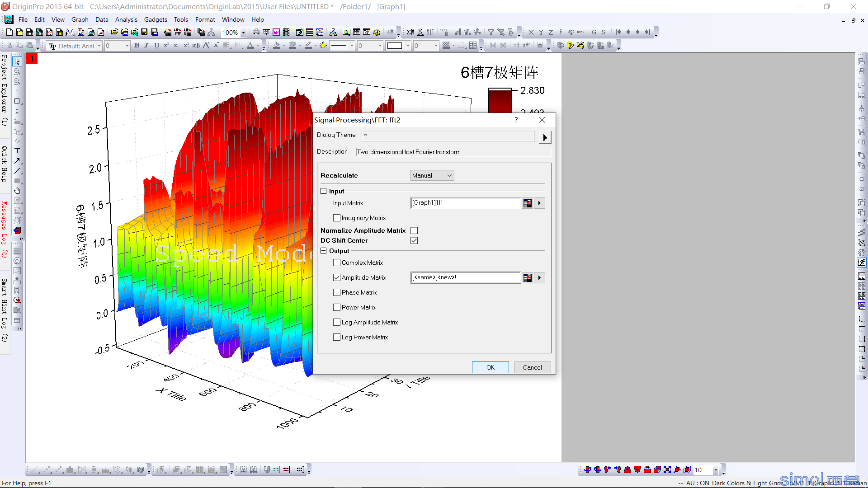Enable the Log Amplitude Matrix checkbox
Screen dimensions: 868x488
point(337,322)
